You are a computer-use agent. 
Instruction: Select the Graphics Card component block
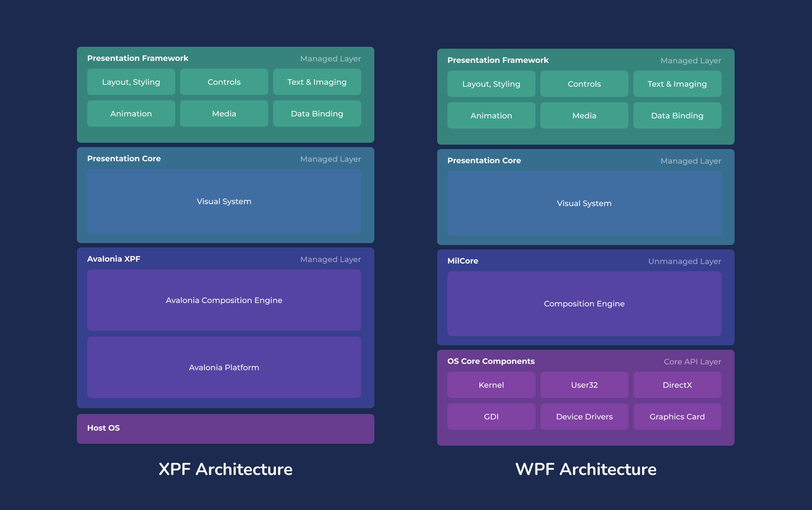click(x=677, y=416)
